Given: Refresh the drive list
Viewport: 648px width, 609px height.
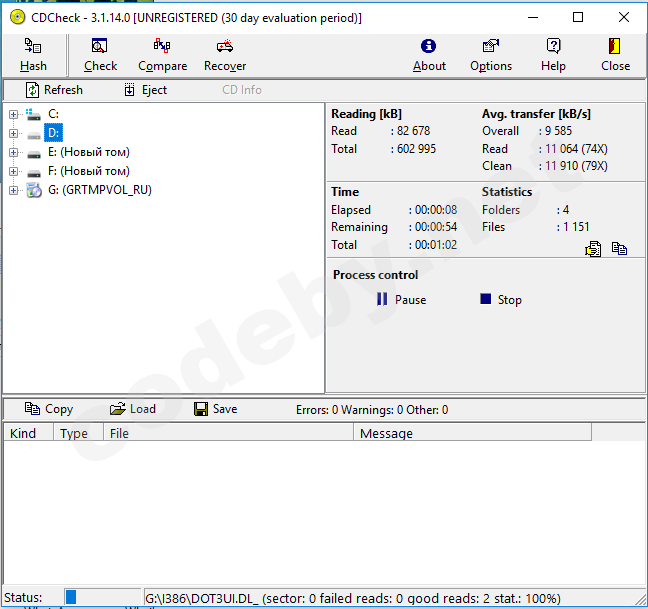Looking at the screenshot, I should (54, 90).
